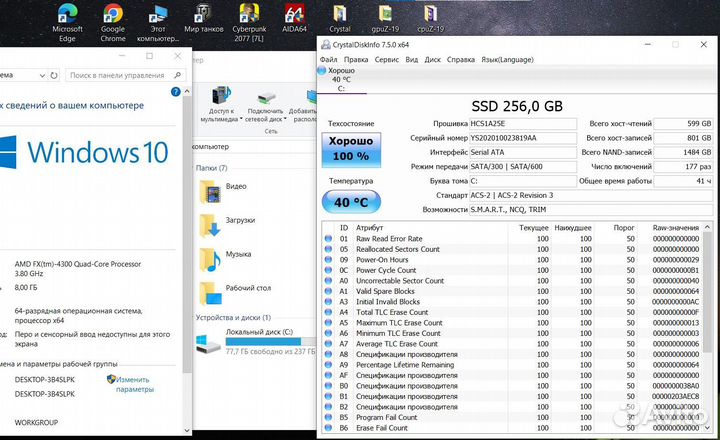This screenshot has height=440, width=720.
Task: Open Локальный диск (C:) in Explorer
Action: pos(256,342)
